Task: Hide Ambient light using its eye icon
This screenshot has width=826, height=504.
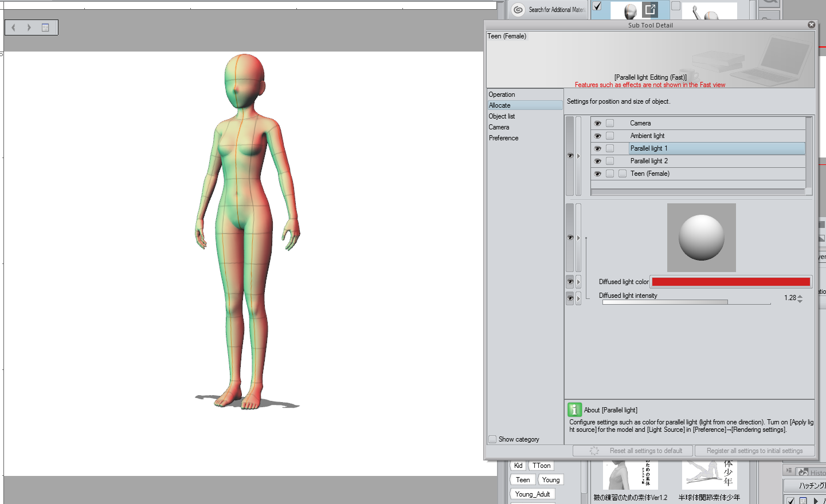Action: pyautogui.click(x=597, y=136)
